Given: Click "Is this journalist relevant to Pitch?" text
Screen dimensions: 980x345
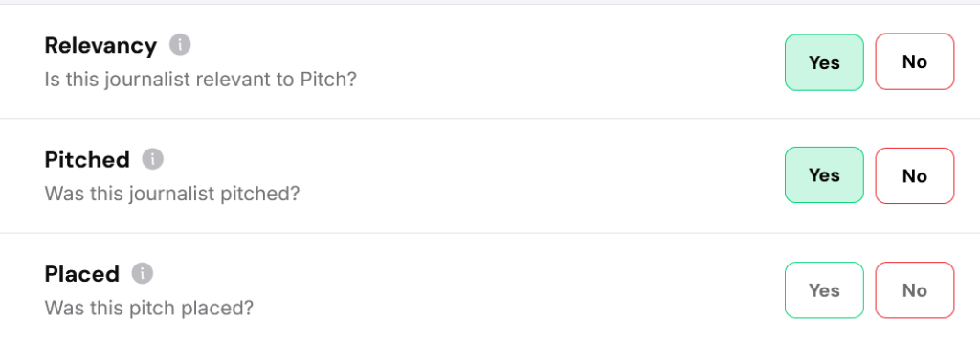Looking at the screenshot, I should tap(200, 80).
